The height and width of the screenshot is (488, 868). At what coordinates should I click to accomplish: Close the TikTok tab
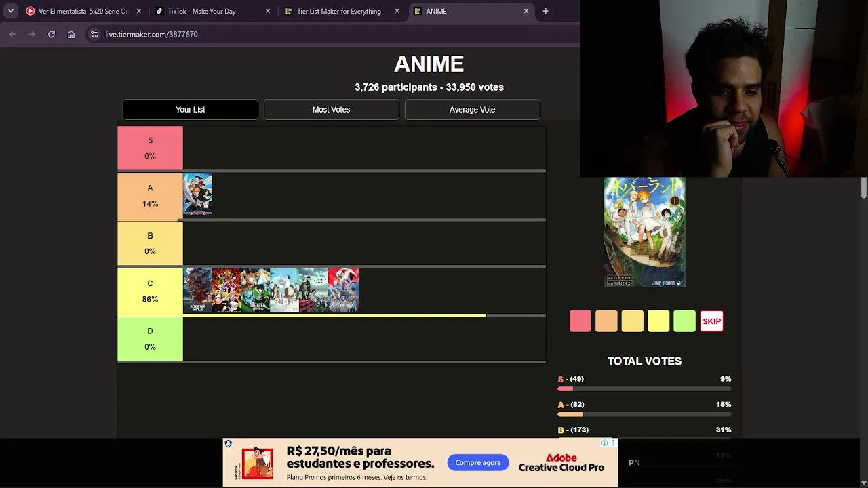pos(268,11)
